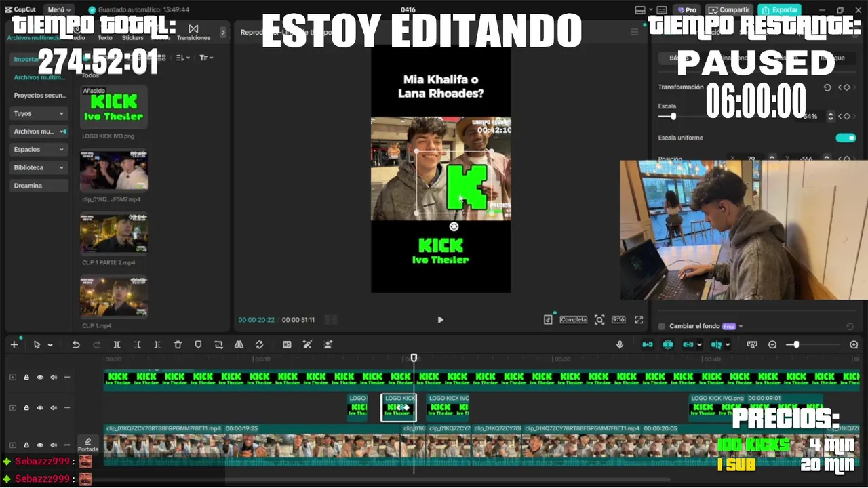
Task: Hide the bottom video track eye icon
Action: click(x=40, y=445)
